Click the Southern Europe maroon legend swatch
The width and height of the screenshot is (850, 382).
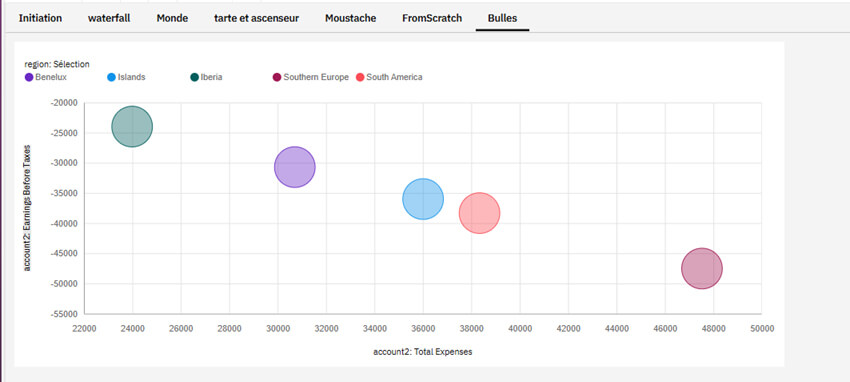277,77
